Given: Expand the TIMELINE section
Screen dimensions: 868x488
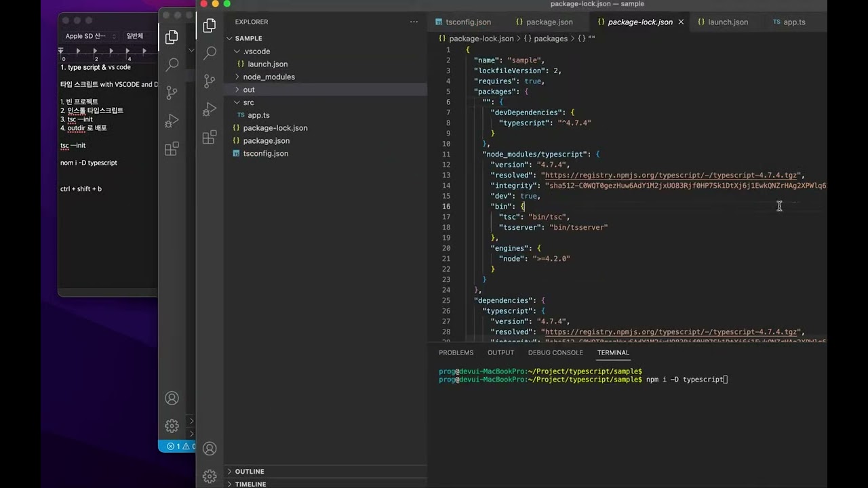Looking at the screenshot, I should [x=250, y=484].
